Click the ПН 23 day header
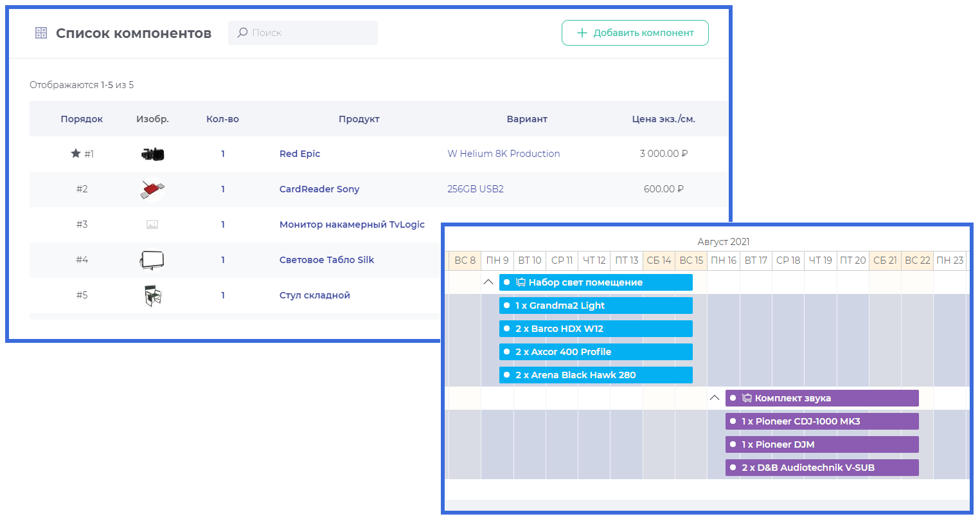 coord(950,260)
